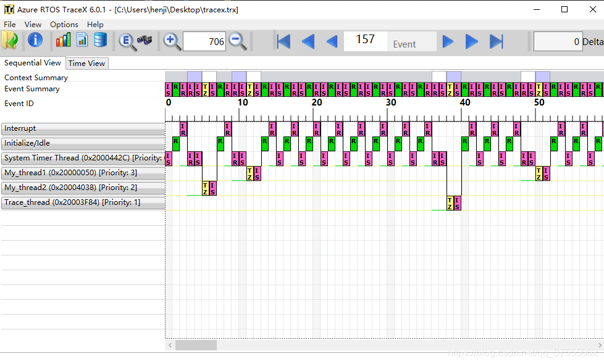Image resolution: width=604 pixels, height=364 pixels.
Task: Click the IS event on Trace_thread row
Action: [x=457, y=203]
